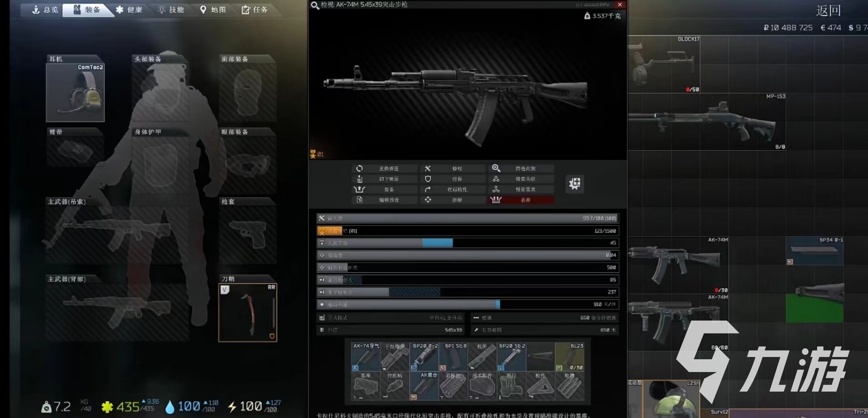Select the 6P1 Sb.8 pistol grip mod
This screenshot has height=418, width=868.
coord(454,357)
